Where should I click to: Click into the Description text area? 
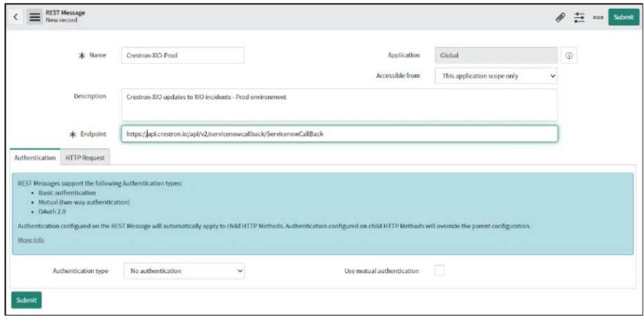(x=339, y=105)
